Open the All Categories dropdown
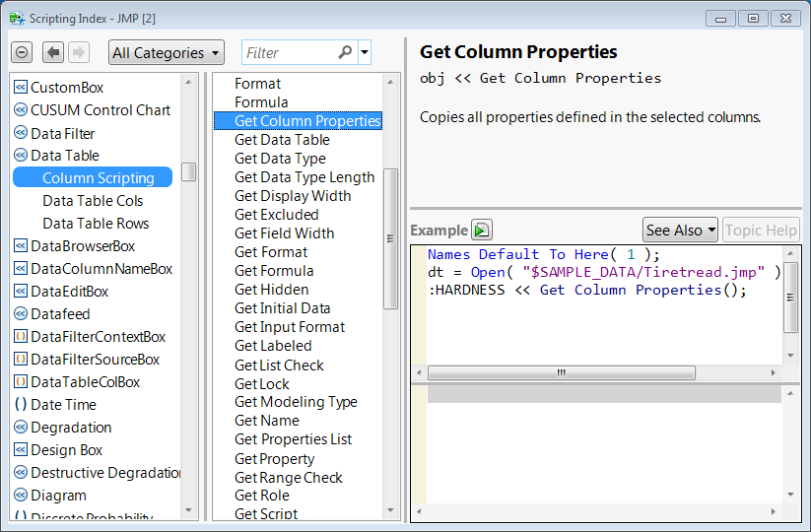Image resolution: width=811 pixels, height=532 pixels. coord(167,52)
